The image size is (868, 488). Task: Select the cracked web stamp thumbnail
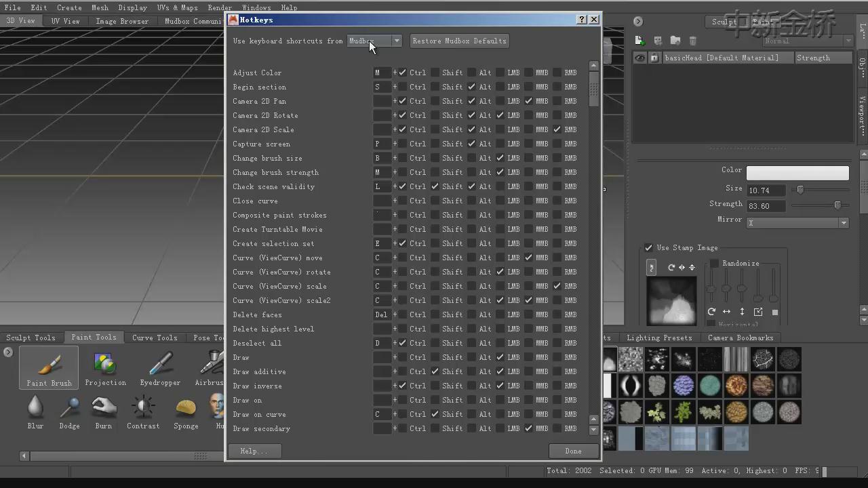pos(762,359)
